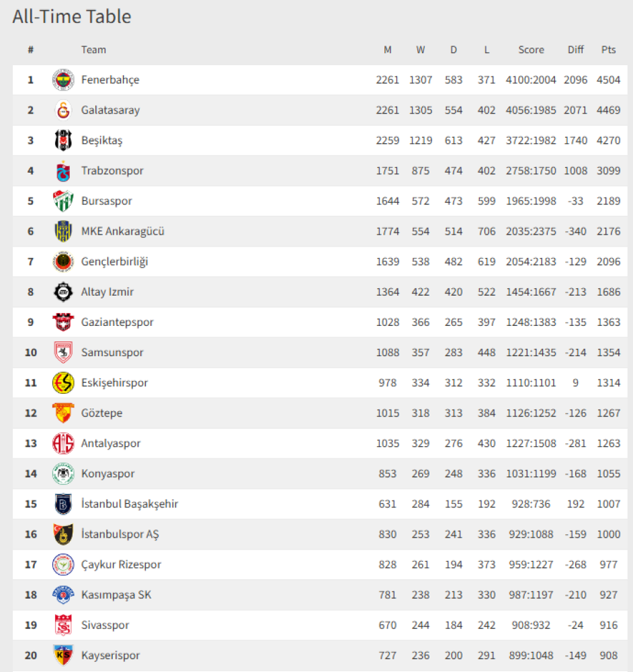Click the Sivasspor club crest
The image size is (633, 672).
63,625
